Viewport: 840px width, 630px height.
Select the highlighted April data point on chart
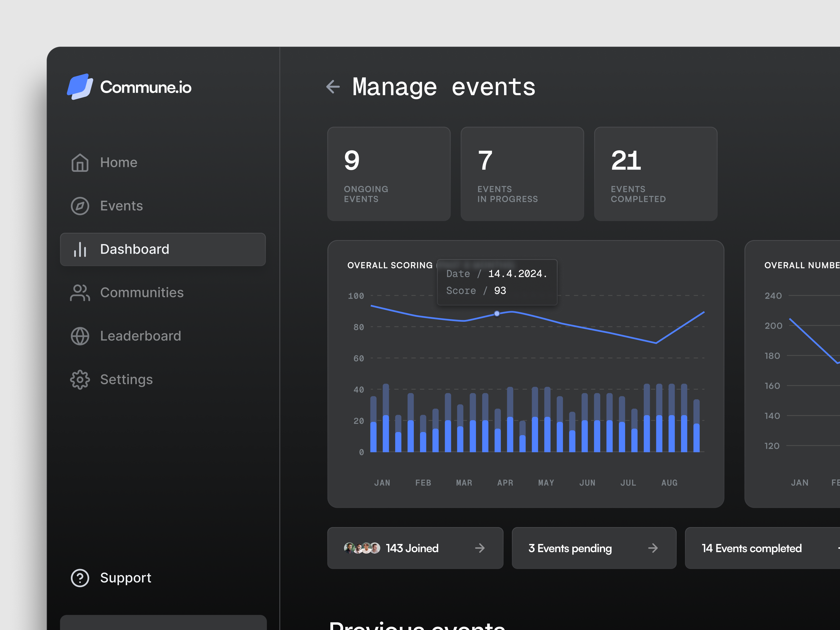(x=496, y=313)
